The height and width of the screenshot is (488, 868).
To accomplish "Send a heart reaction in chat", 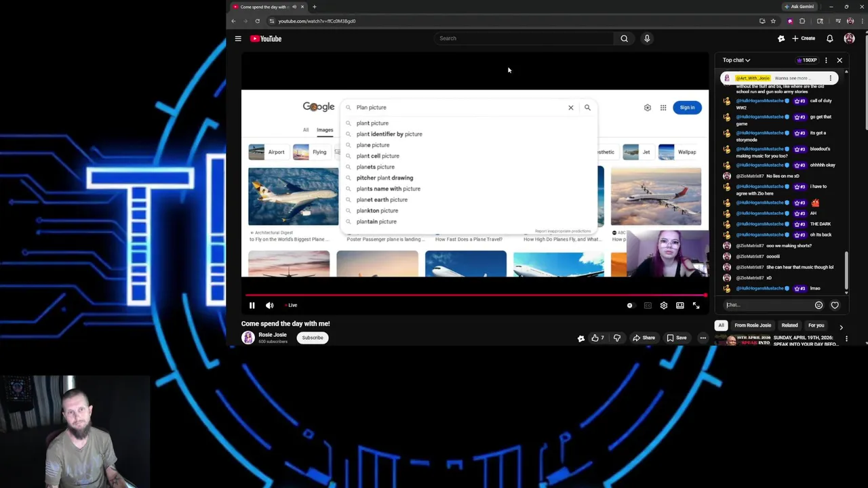I will pos(835,305).
